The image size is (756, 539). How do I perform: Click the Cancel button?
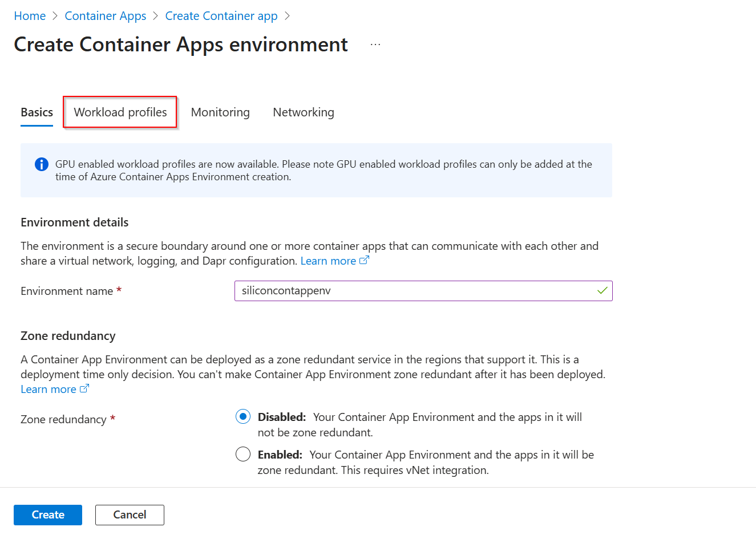[x=130, y=514]
